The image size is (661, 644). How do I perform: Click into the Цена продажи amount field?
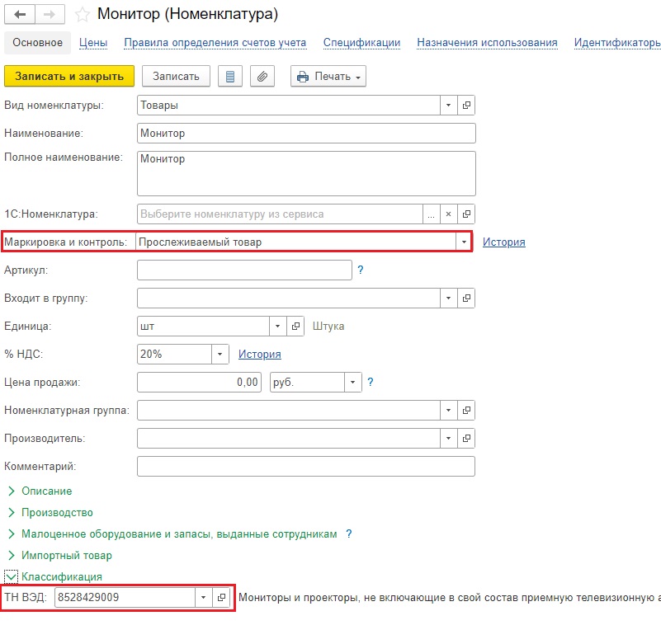tap(199, 382)
